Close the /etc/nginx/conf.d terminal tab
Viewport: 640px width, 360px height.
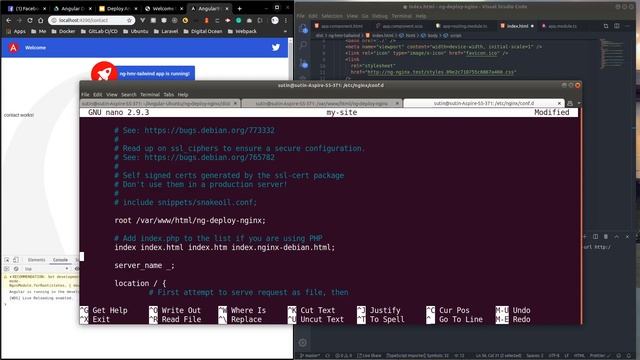(x=559, y=104)
